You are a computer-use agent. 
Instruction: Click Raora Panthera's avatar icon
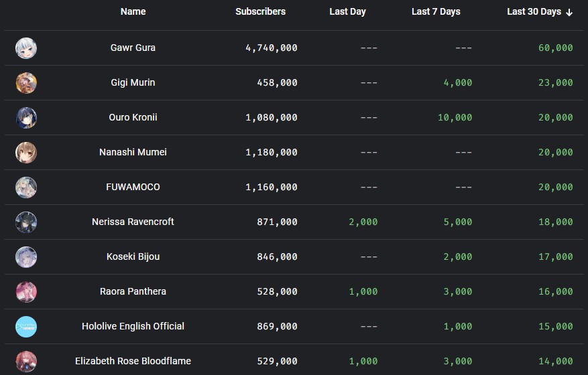tap(26, 292)
